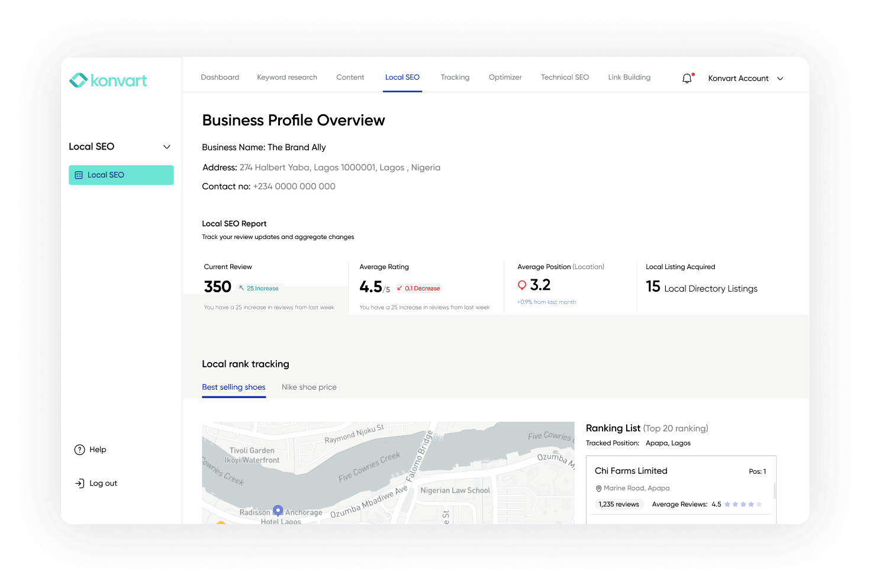Open the Konvart Account dropdown
Viewport: 870px width, 588px height.
point(780,78)
